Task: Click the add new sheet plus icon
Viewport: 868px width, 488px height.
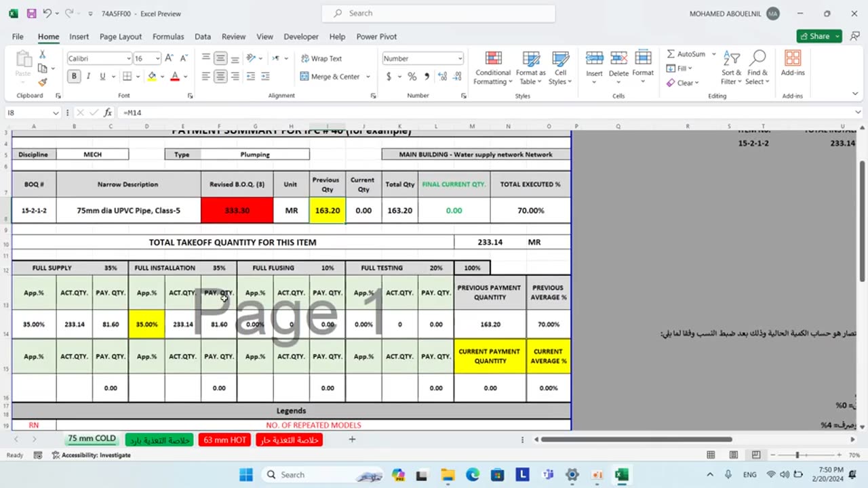Action: pyautogui.click(x=352, y=439)
